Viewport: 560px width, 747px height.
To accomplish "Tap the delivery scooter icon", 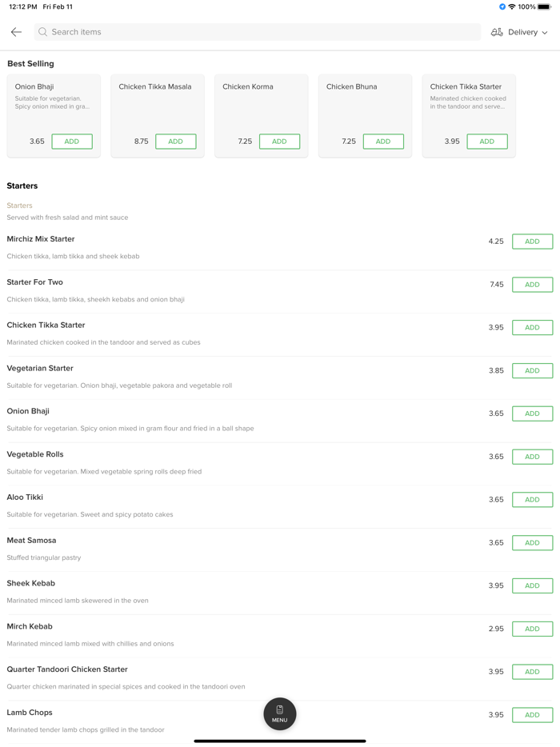I will [x=497, y=32].
